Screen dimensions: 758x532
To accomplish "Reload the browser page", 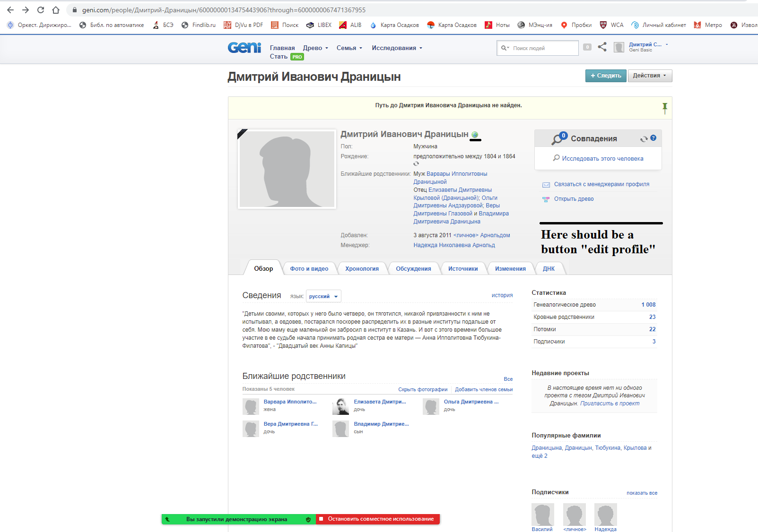I will coord(41,10).
